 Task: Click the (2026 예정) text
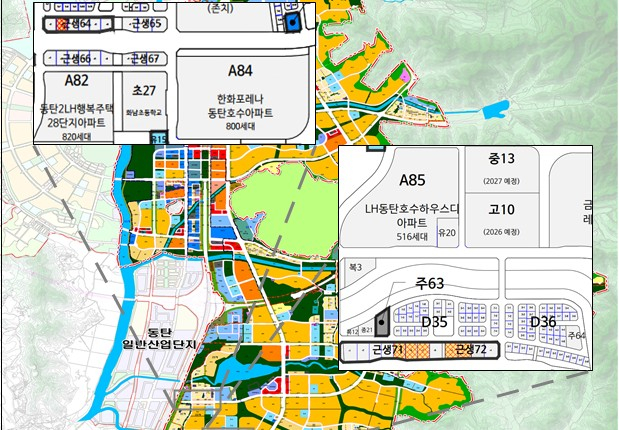[x=501, y=232]
